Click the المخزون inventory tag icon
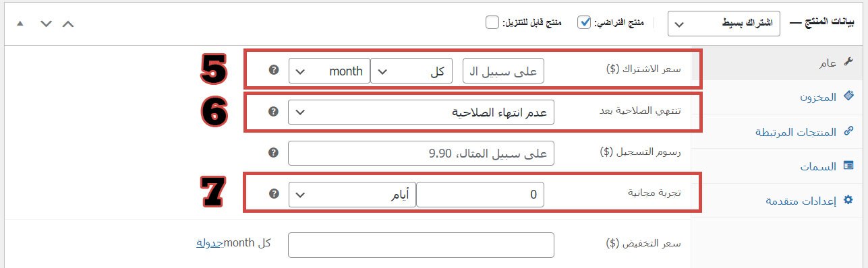868x268 pixels. coord(848,97)
